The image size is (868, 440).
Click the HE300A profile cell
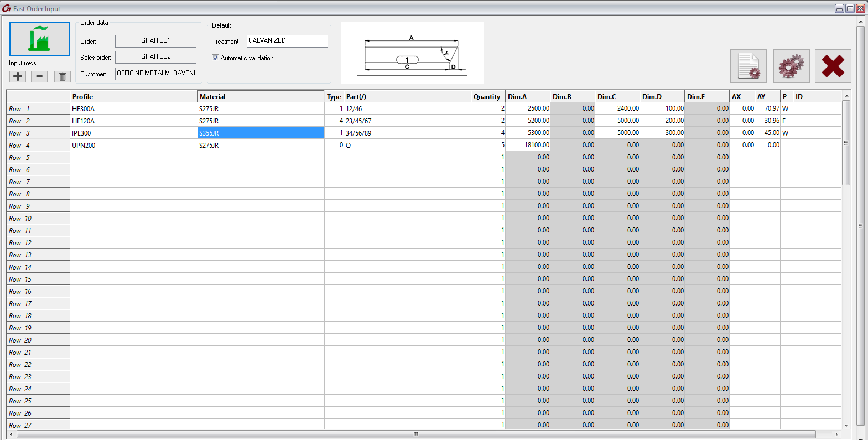coord(133,109)
